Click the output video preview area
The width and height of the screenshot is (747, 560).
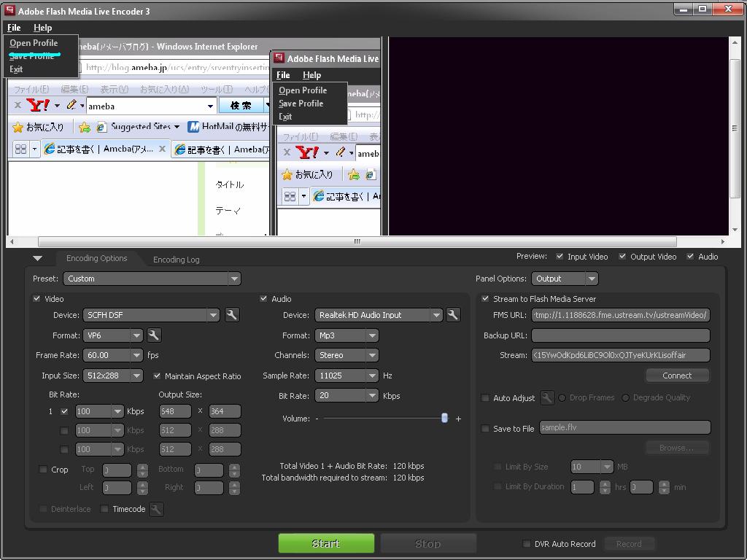coord(559,136)
